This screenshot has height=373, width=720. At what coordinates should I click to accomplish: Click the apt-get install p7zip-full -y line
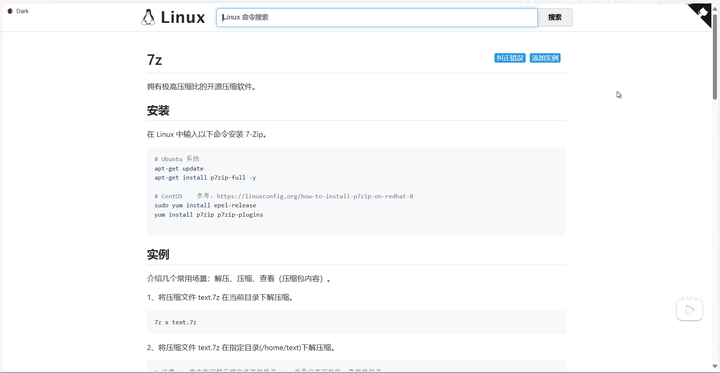pyautogui.click(x=205, y=178)
